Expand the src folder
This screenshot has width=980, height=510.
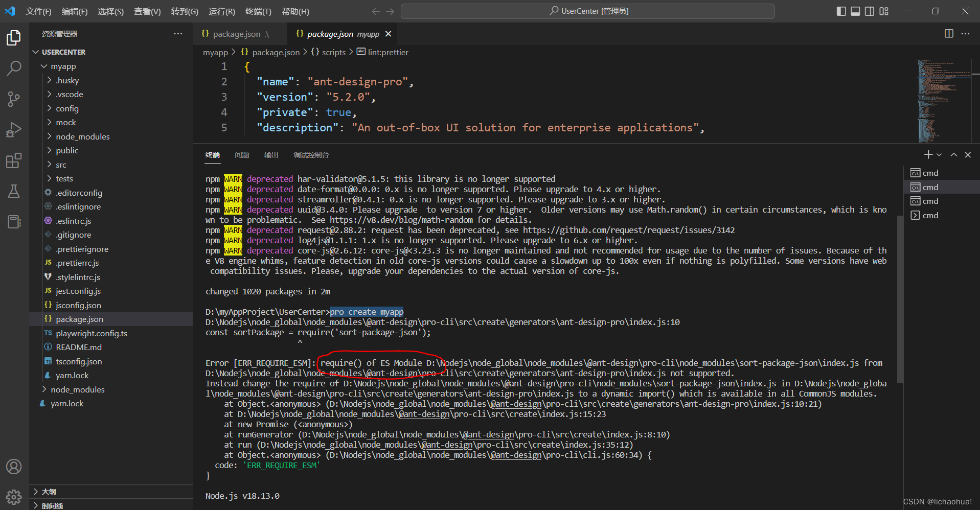[111, 165]
